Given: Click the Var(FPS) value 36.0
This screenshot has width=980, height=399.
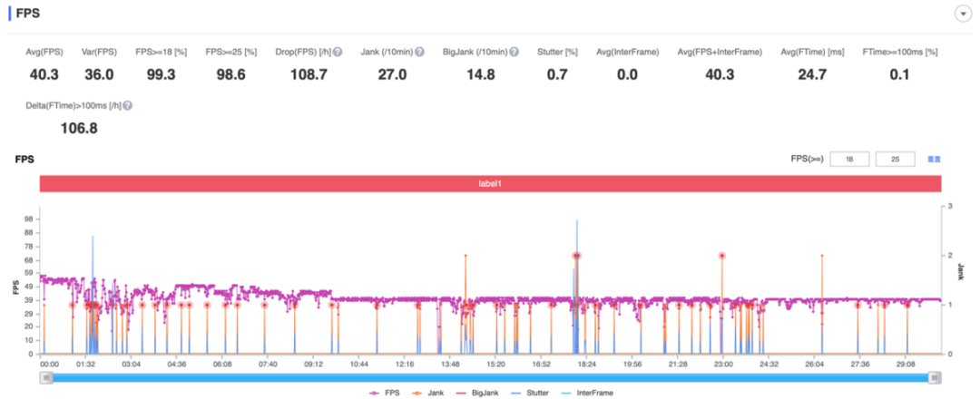Looking at the screenshot, I should (x=100, y=75).
